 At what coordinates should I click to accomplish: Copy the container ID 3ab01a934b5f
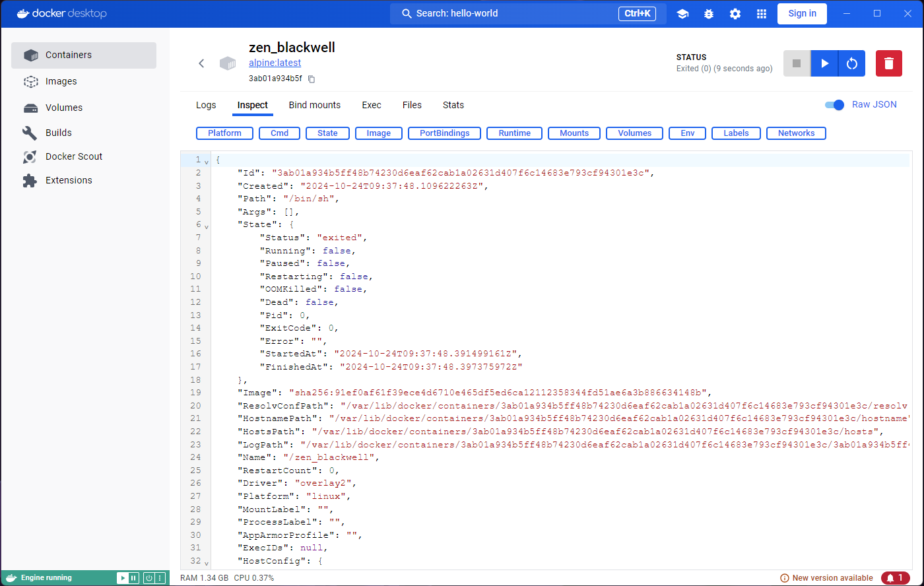pyautogui.click(x=312, y=79)
